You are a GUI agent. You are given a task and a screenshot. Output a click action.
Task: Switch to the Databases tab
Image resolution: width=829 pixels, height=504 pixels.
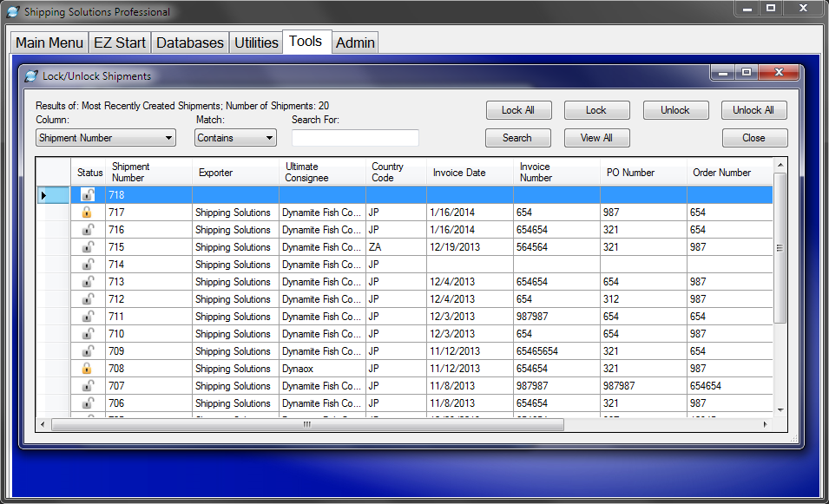coord(190,43)
